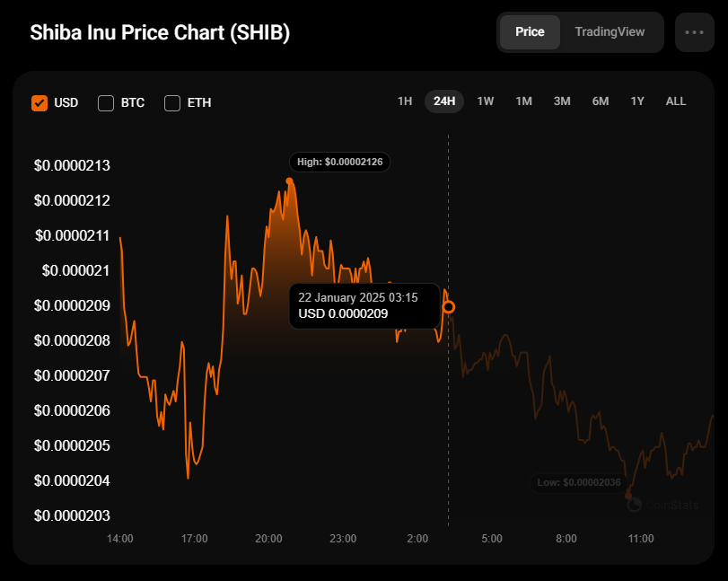Enable the ETH comparison checkbox
This screenshot has width=728, height=581.
(x=172, y=102)
